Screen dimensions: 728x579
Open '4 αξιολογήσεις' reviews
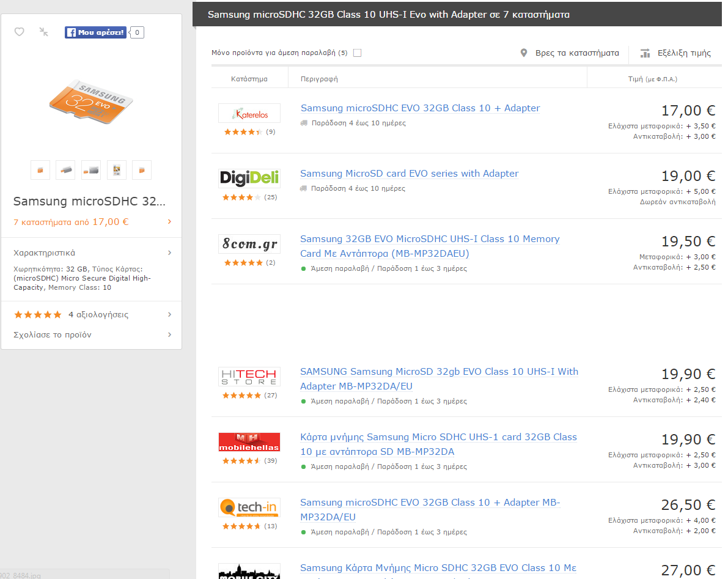[x=98, y=315]
